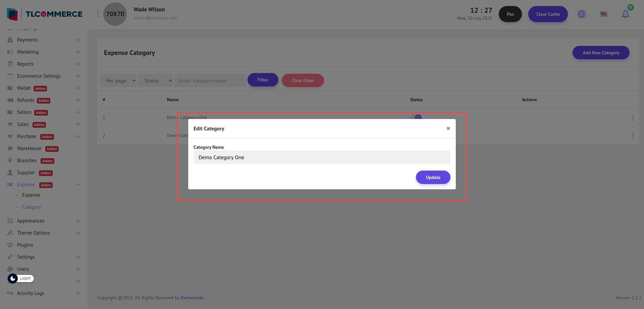Select the Category submenu item
This screenshot has width=644, height=309.
coord(32,207)
